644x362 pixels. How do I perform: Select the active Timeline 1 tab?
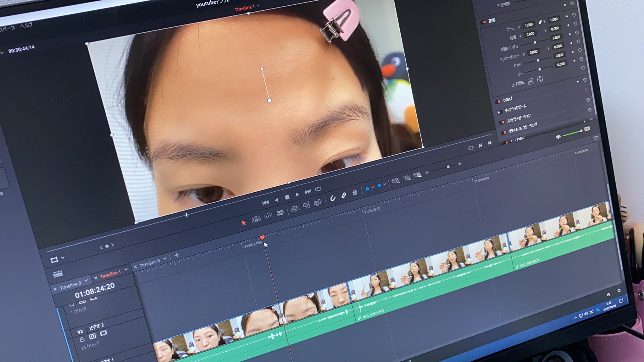[x=110, y=274]
